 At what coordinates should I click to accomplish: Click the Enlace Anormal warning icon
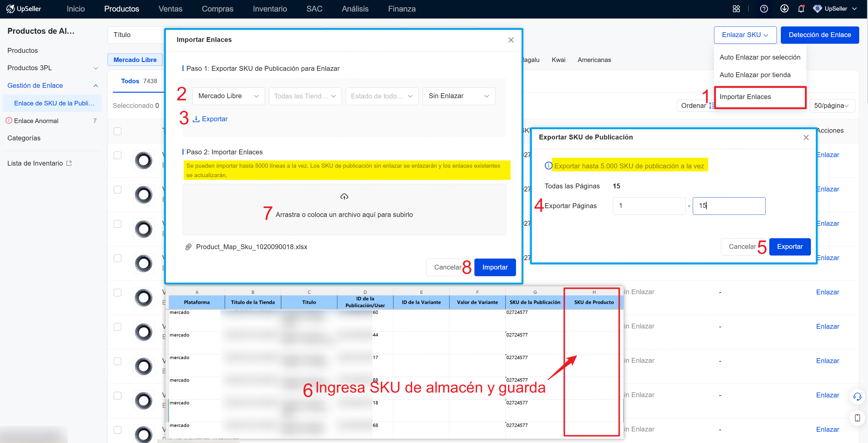point(9,121)
